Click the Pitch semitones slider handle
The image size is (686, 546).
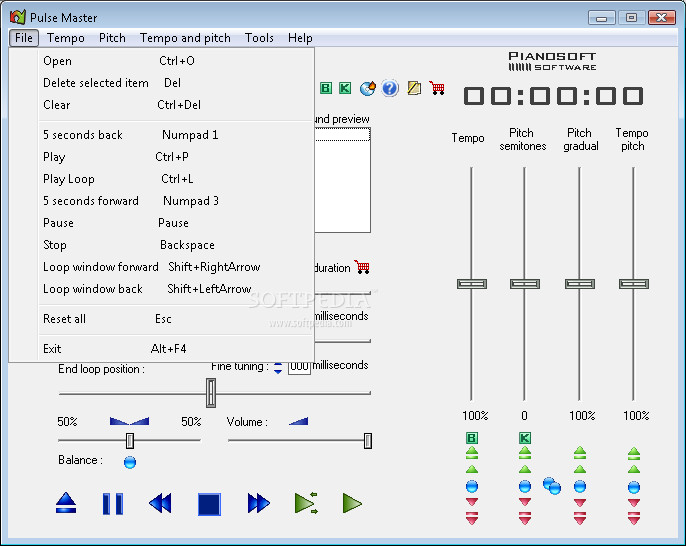[x=525, y=284]
